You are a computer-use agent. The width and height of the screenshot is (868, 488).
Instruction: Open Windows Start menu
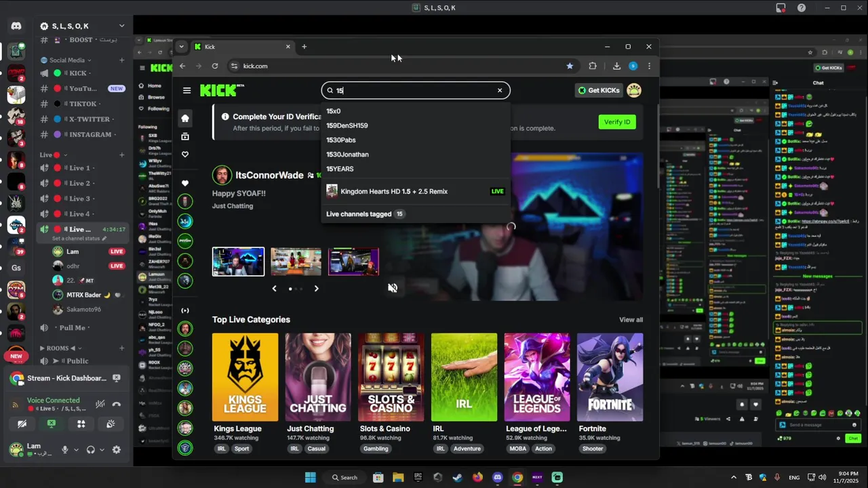[x=310, y=477]
